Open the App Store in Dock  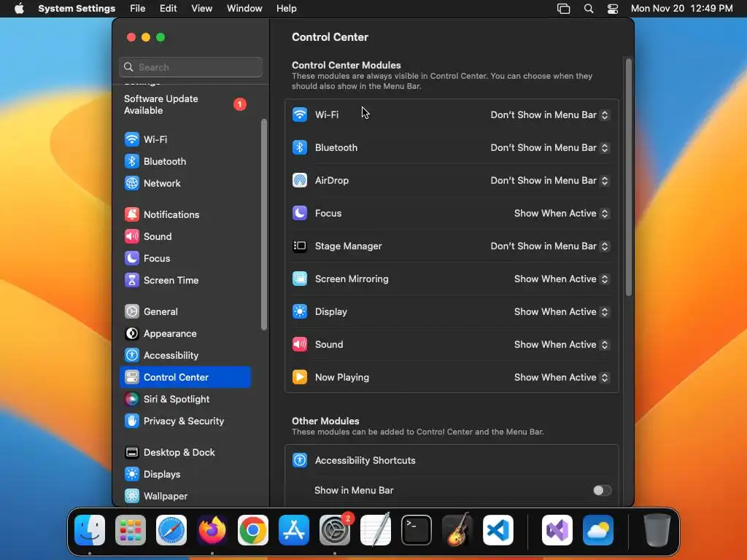click(294, 530)
